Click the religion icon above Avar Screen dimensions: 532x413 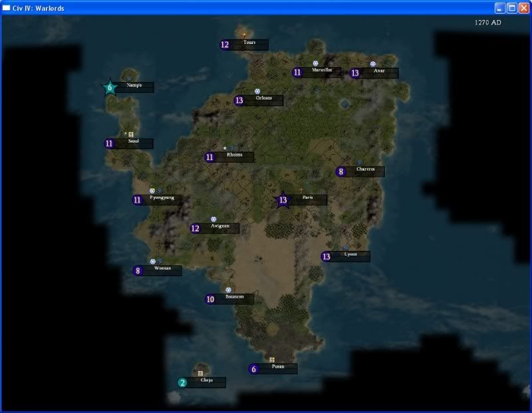point(373,64)
